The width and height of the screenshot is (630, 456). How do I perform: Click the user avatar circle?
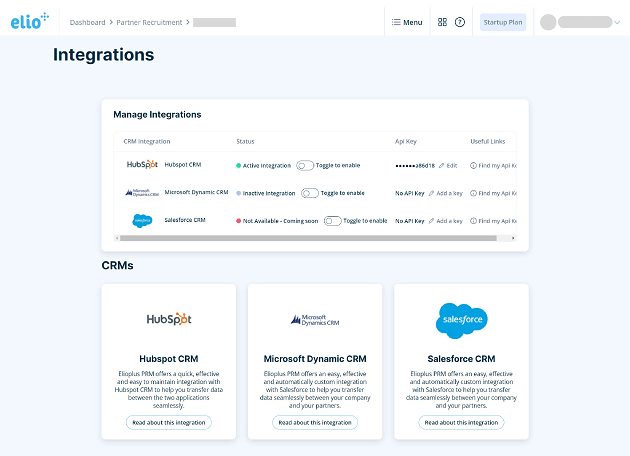pyautogui.click(x=548, y=22)
